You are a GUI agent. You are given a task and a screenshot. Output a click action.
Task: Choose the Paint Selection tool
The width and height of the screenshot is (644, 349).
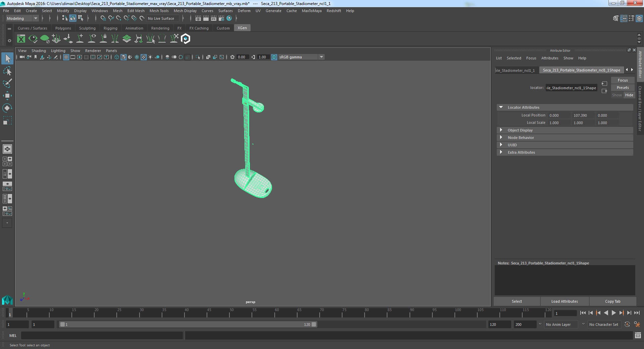coord(7,83)
